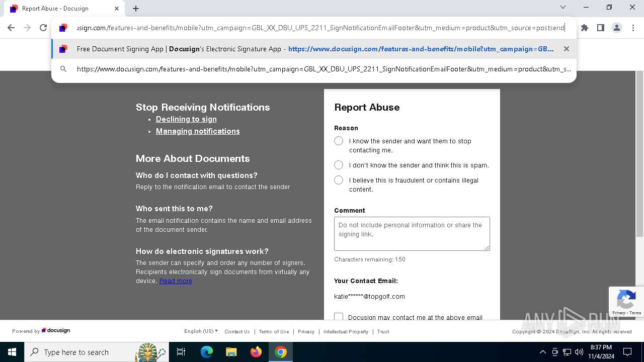Open the English (US) language dropdown
The image size is (644, 362).
tap(201, 331)
